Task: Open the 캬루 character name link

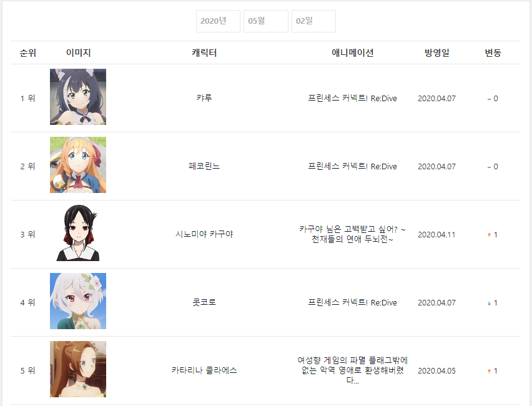Action: tap(204, 98)
